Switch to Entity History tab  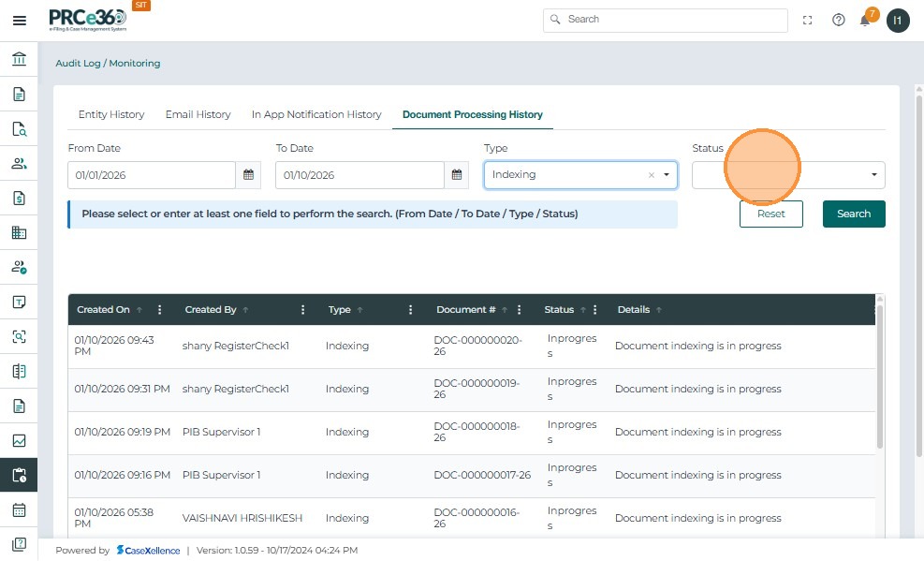111,114
